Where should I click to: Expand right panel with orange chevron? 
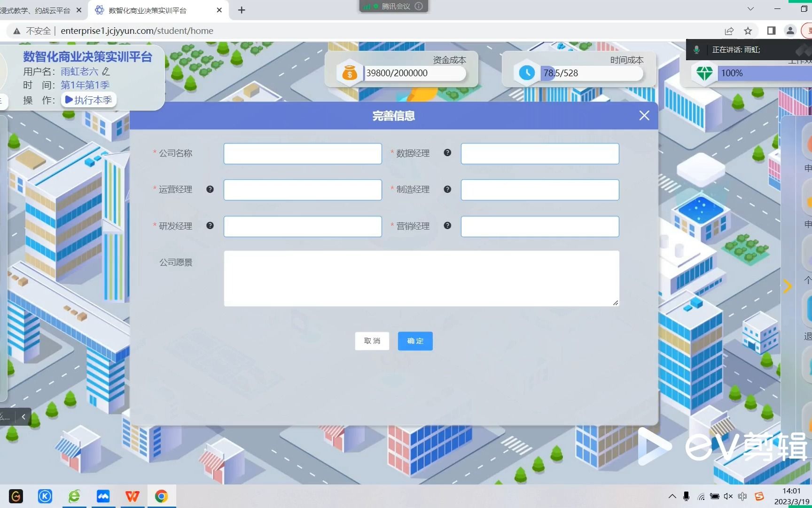[788, 286]
